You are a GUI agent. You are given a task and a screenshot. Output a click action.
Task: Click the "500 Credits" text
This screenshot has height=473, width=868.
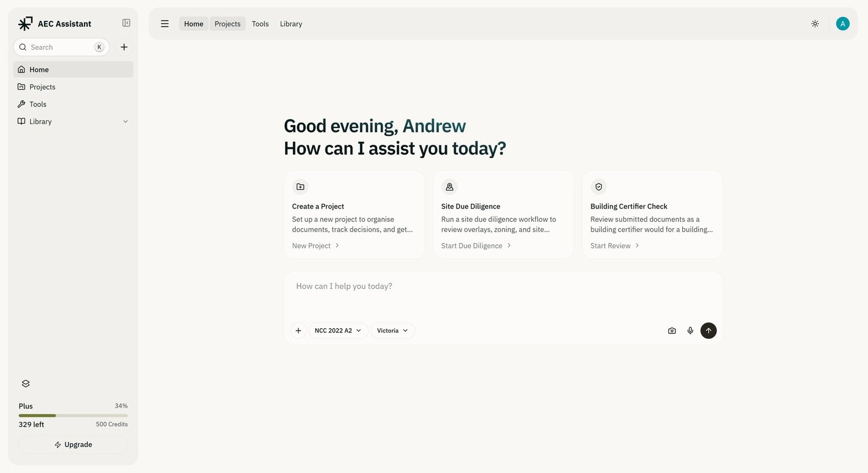pyautogui.click(x=112, y=424)
